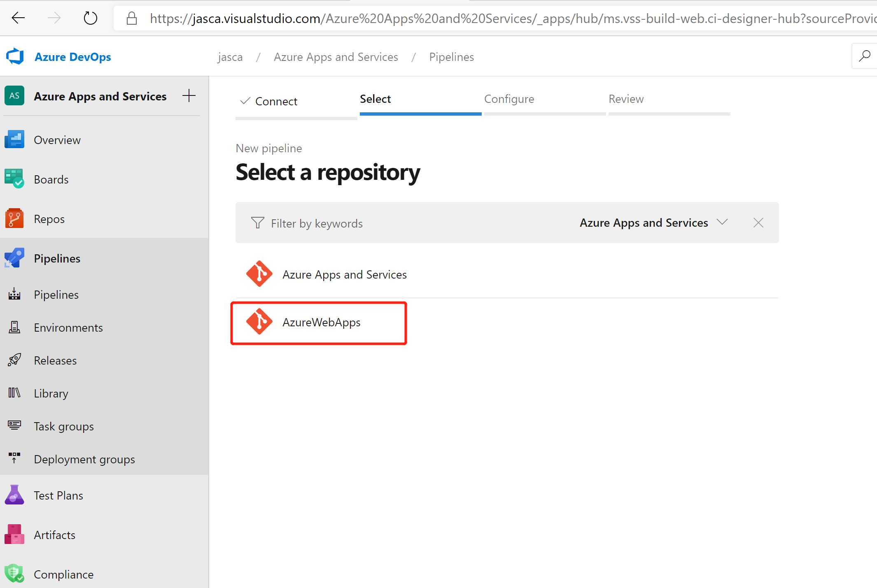
Task: Click the browser forward arrow
Action: point(54,18)
